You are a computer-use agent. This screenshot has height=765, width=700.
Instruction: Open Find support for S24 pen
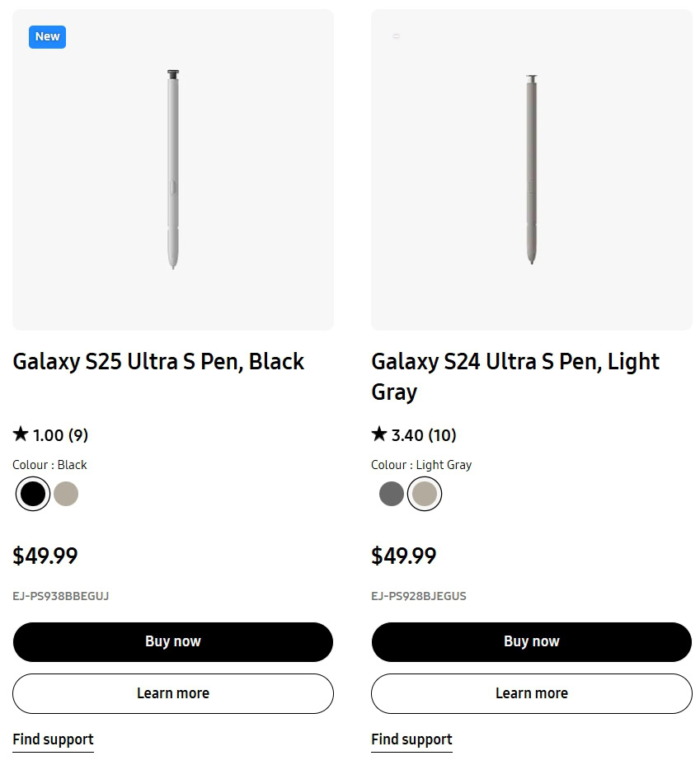pyautogui.click(x=411, y=739)
